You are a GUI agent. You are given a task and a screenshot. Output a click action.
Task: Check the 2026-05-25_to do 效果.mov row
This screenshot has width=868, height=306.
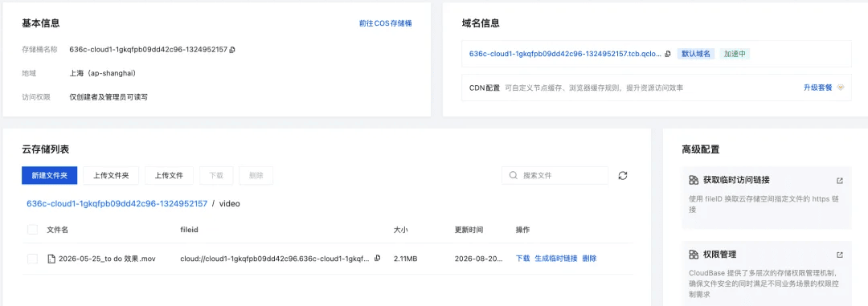coord(33,259)
